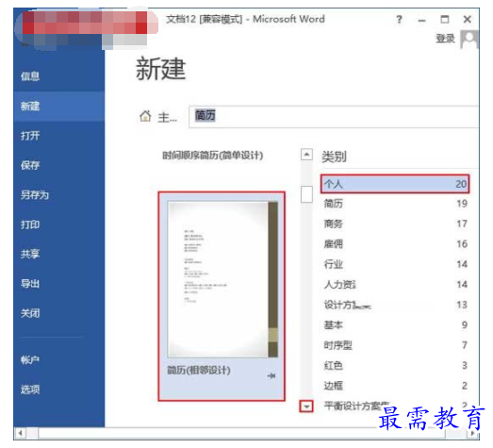Open the 打印 (Print) page
This screenshot has width=493, height=448.
(x=30, y=224)
